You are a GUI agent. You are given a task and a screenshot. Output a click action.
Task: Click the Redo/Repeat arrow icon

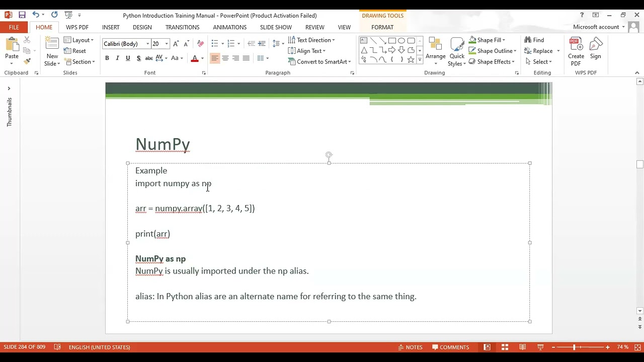(x=54, y=15)
